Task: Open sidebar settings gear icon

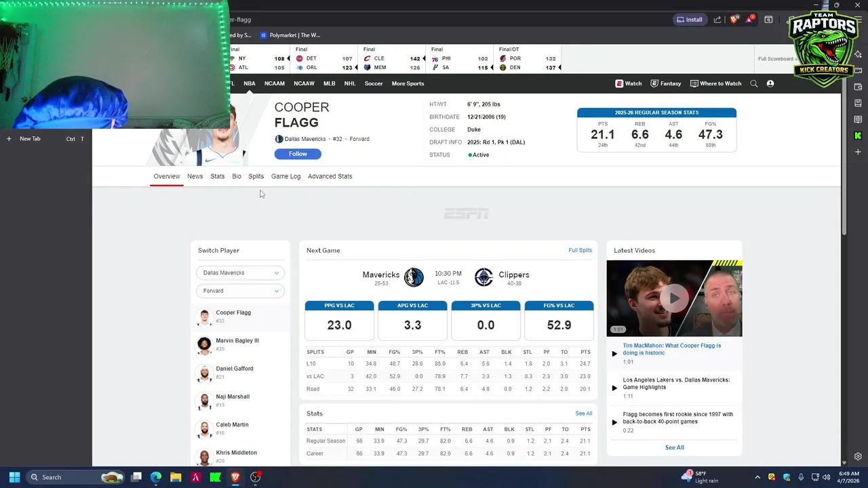Action: point(858,457)
